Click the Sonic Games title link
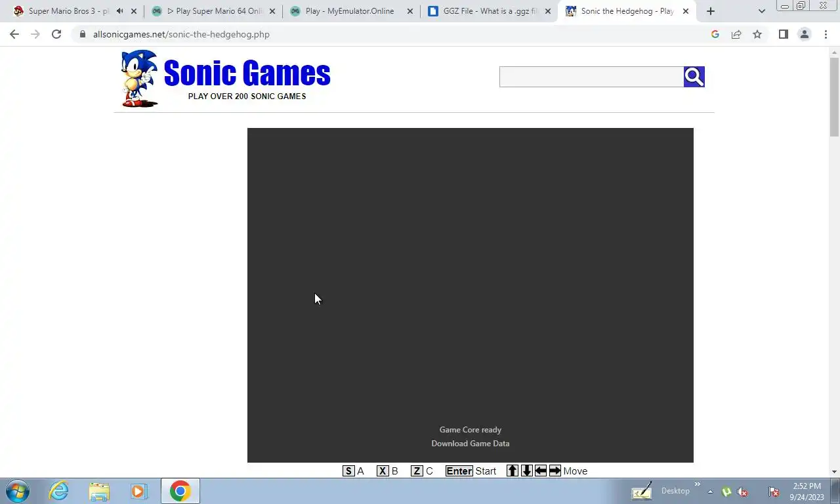The height and width of the screenshot is (504, 840). tap(247, 73)
